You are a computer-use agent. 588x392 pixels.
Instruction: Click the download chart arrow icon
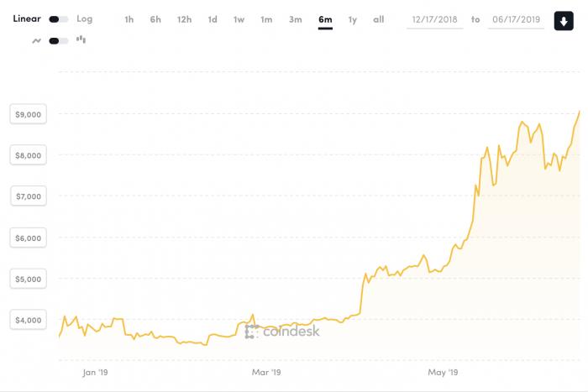(564, 20)
